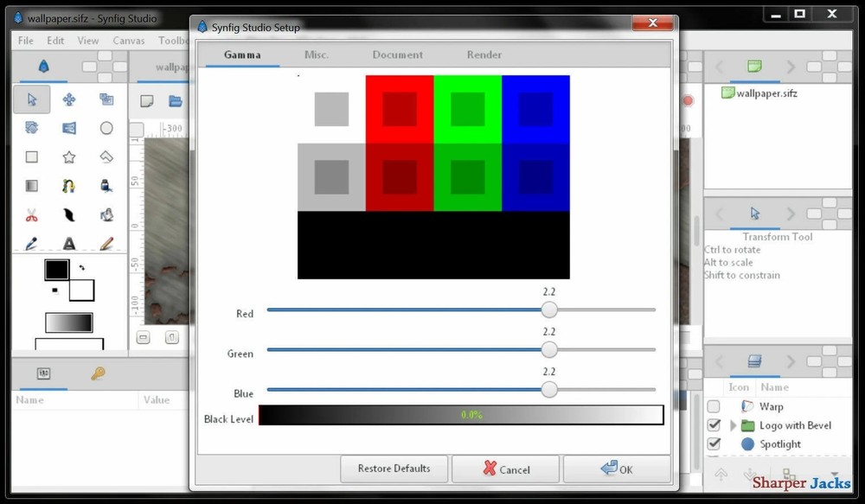This screenshot has height=504, width=865.
Task: Select the Cutout scissors tool
Action: click(32, 215)
